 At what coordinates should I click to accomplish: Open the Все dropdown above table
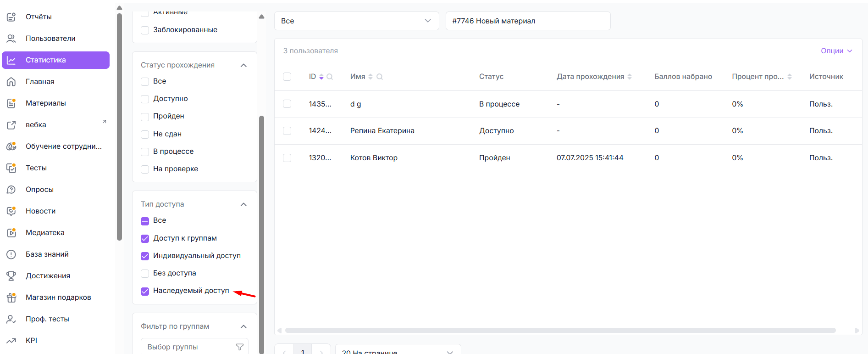tap(356, 21)
